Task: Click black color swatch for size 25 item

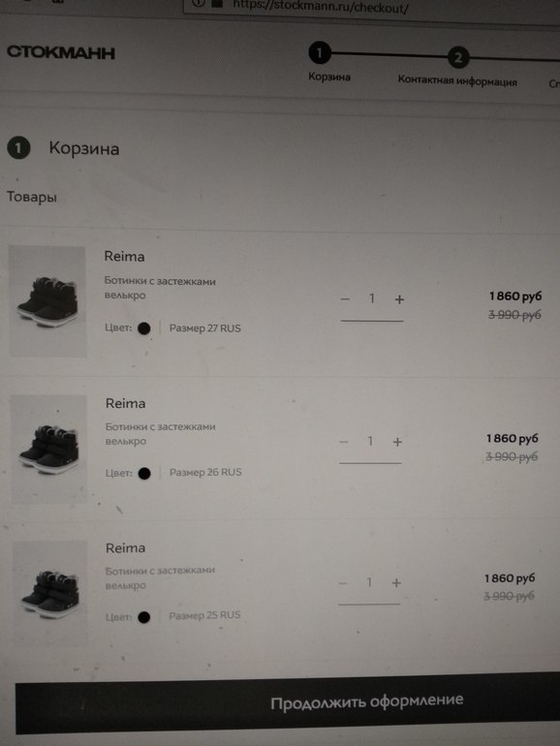Action: coord(143,617)
